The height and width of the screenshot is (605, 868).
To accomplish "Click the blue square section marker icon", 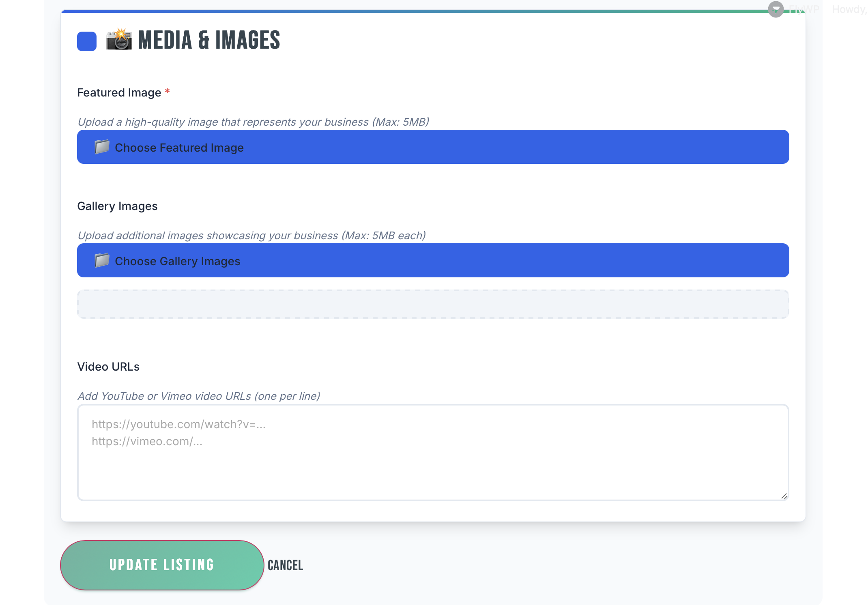I will click(x=87, y=41).
